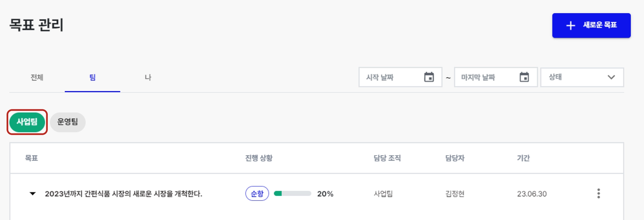Collapse the 2023년까지 간편식품 goal row triangle
Screen dimensions: 644x220
click(32, 194)
